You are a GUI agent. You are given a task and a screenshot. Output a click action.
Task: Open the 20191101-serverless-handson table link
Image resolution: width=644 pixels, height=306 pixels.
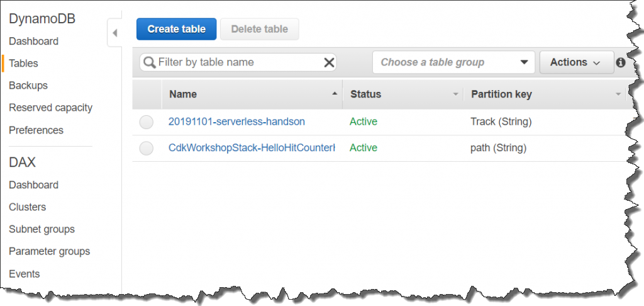click(236, 122)
